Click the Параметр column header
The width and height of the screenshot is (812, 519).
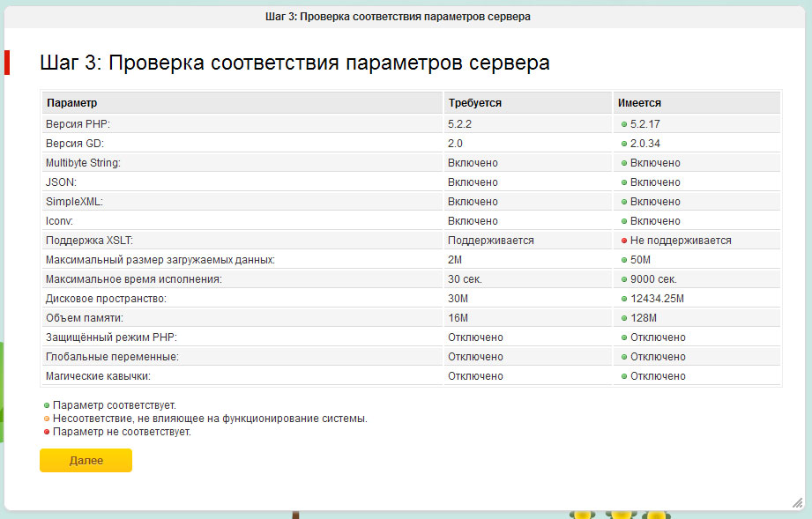pos(72,103)
